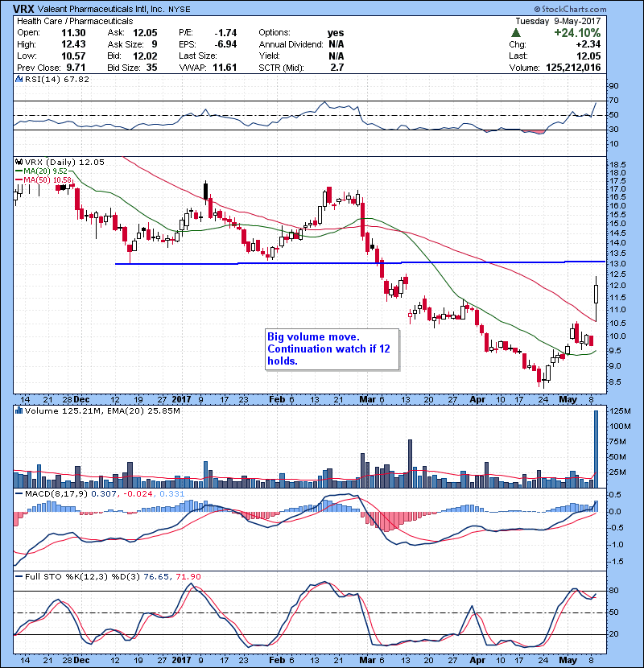Screen dimensions: 644x668
Task: Click the Bid 12.02 value
Action: (145, 56)
